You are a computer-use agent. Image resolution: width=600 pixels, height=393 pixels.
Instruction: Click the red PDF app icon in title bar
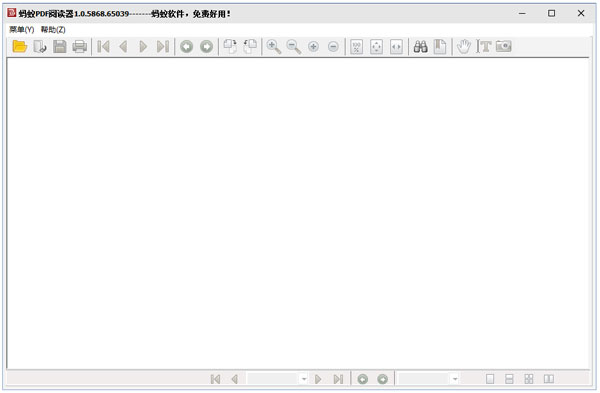[x=11, y=13]
